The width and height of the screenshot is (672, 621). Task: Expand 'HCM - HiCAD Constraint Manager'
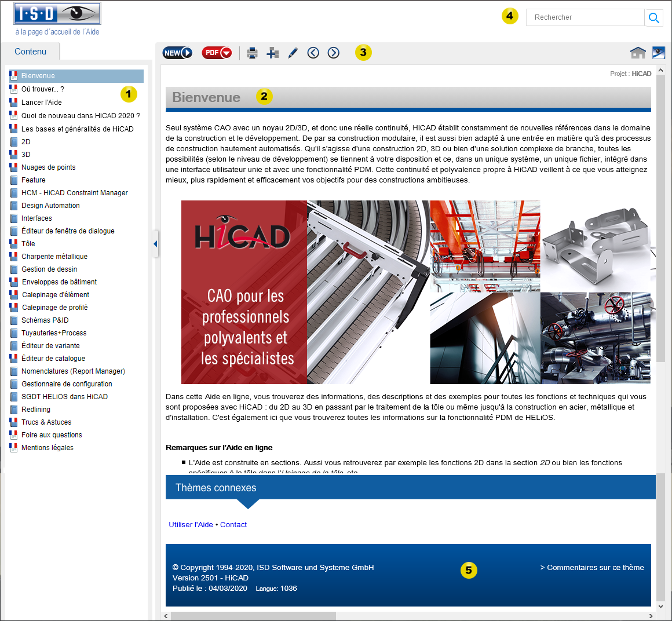[75, 193]
